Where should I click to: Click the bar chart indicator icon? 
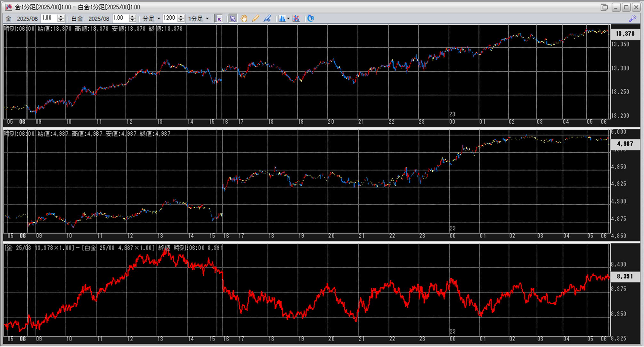[x=282, y=18]
